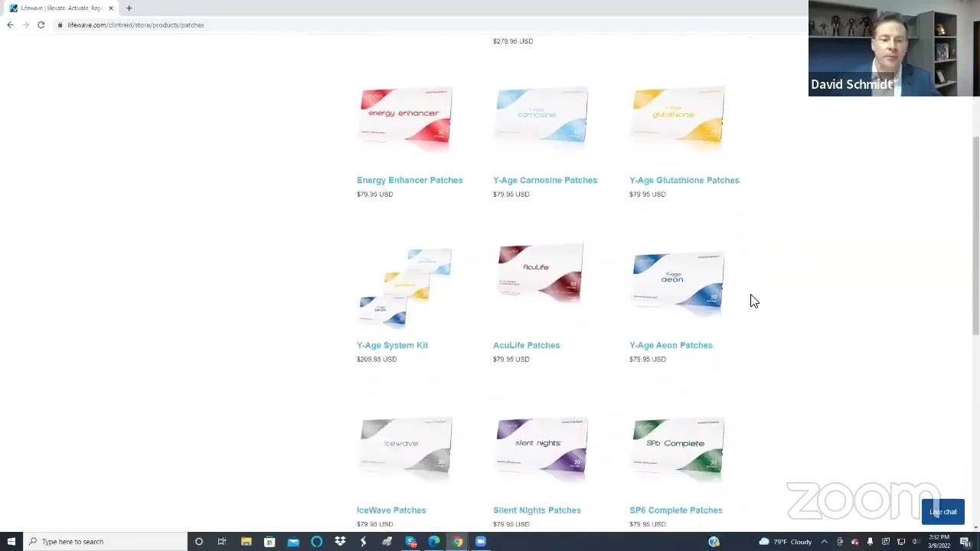Select the Lifewave Elevate Activate tab
980x551 pixels.
point(61,8)
